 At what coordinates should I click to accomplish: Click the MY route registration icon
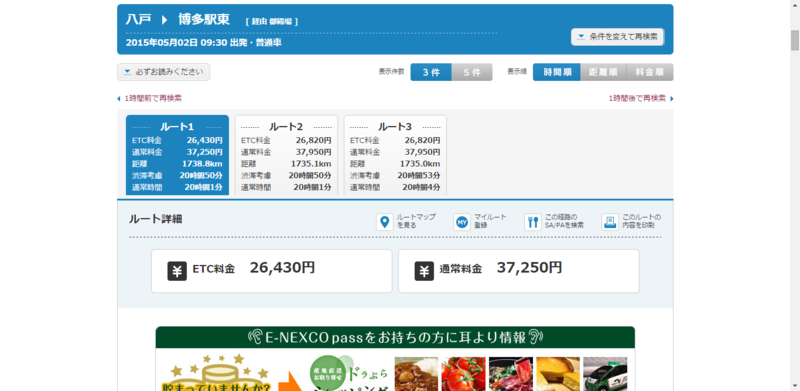[462, 222]
